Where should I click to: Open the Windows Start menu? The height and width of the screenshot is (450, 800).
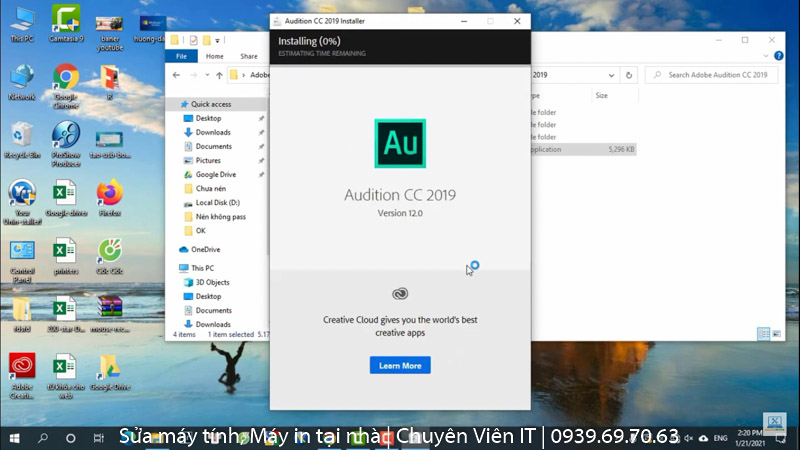14,437
